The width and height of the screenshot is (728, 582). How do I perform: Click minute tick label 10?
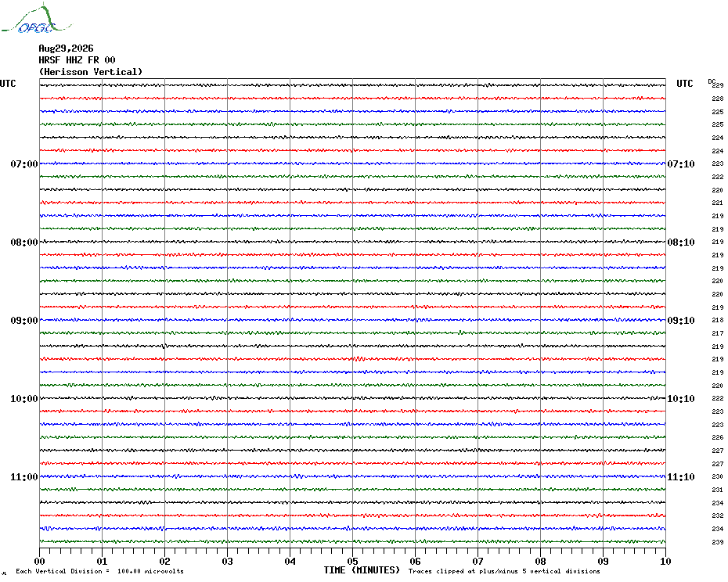pos(666,561)
